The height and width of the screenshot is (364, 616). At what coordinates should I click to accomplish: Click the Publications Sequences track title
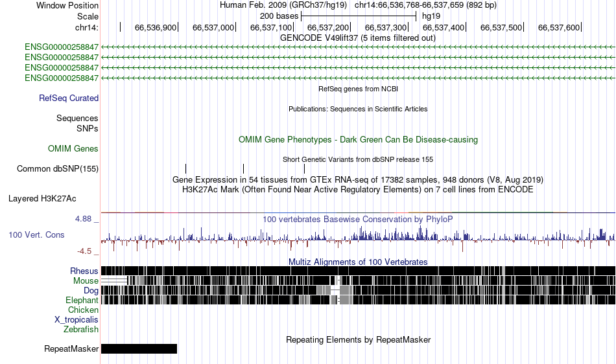(358, 109)
